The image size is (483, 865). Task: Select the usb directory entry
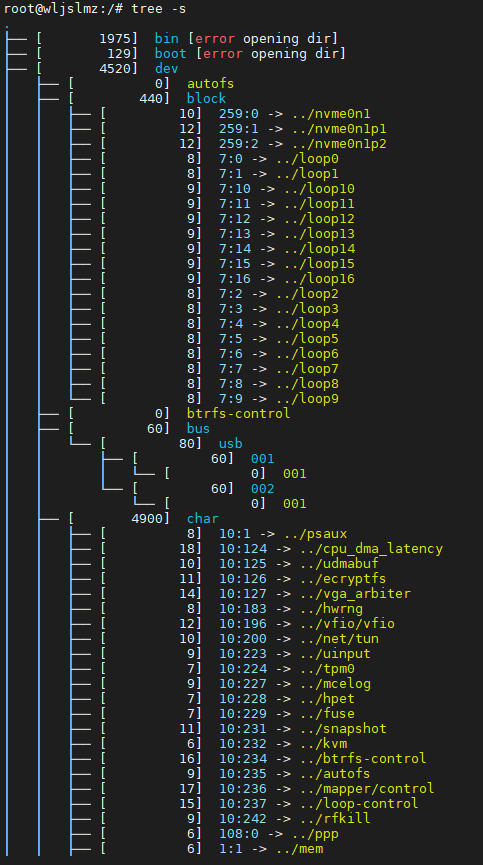pos(230,444)
